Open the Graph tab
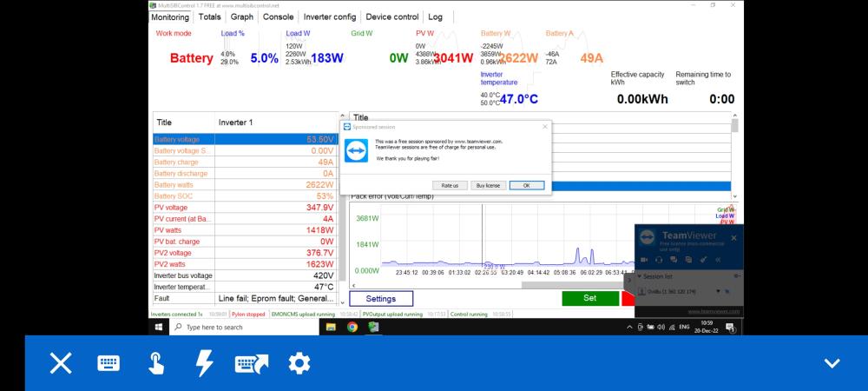The image size is (868, 391). 242,17
